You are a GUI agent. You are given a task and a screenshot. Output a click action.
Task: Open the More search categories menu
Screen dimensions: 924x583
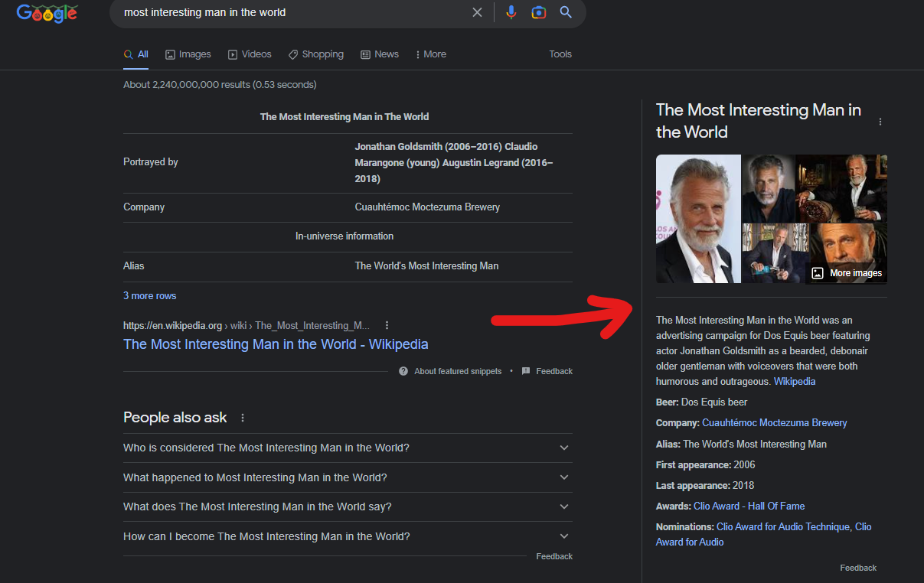click(x=431, y=54)
